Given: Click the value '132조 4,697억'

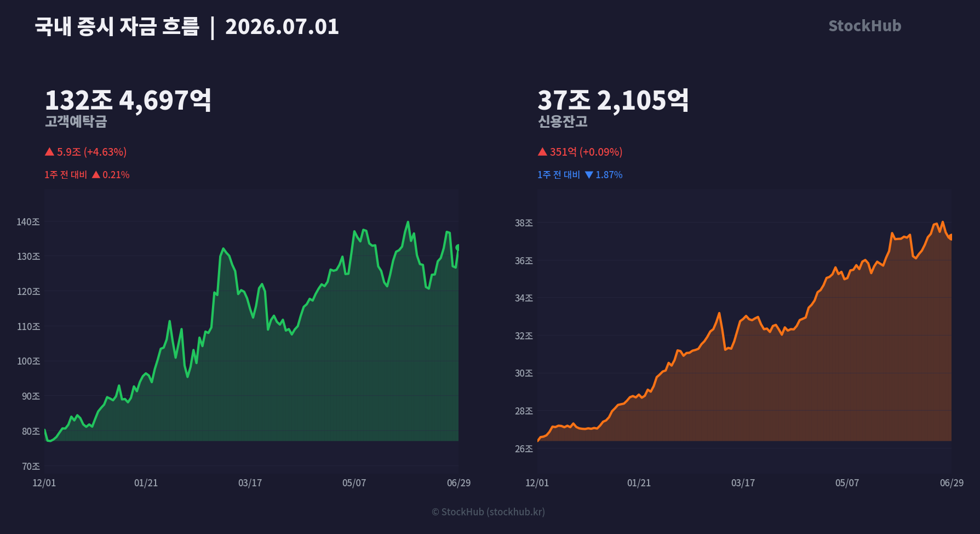Looking at the screenshot, I should coord(128,100).
